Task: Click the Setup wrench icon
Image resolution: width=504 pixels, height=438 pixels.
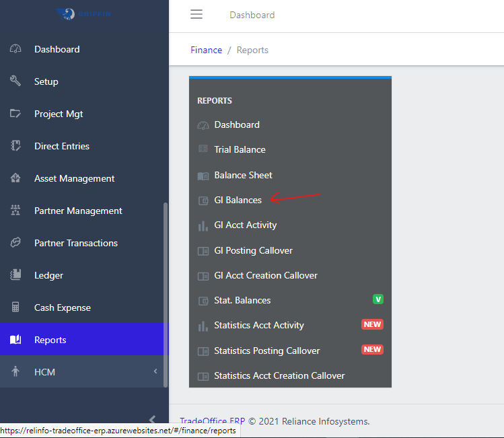Action: [x=15, y=81]
